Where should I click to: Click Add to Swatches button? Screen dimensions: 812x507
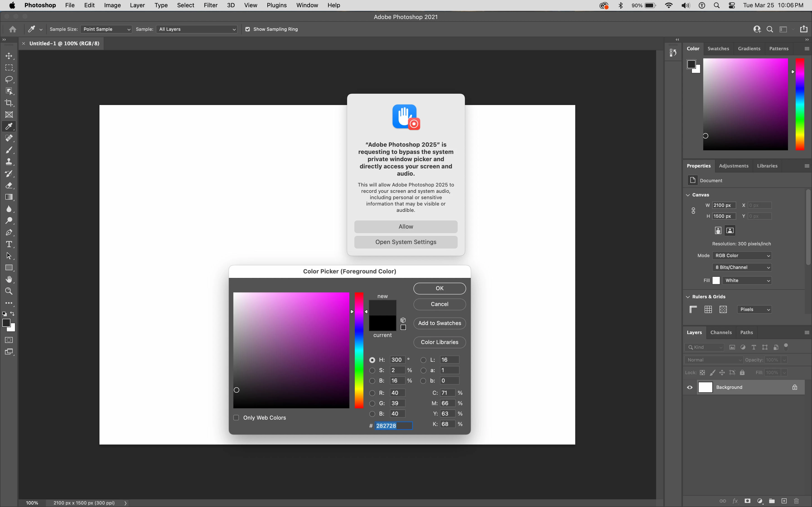click(x=439, y=323)
